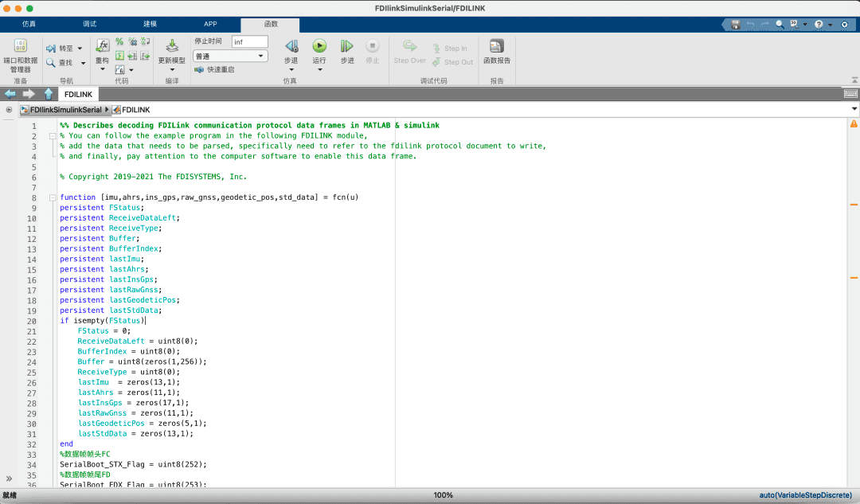
Task: Click the 查找 find button
Action: pyautogui.click(x=64, y=63)
